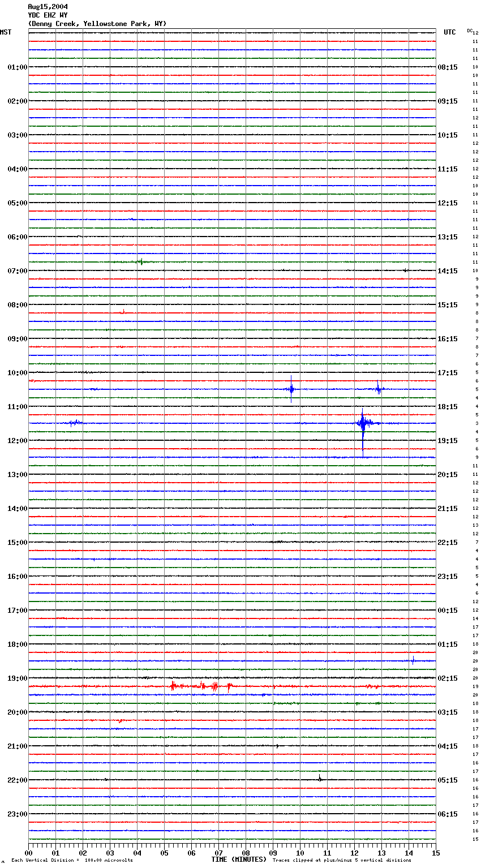Select the 07:00 MST hour label
The height and width of the screenshot is (868, 481).
[x=18, y=271]
